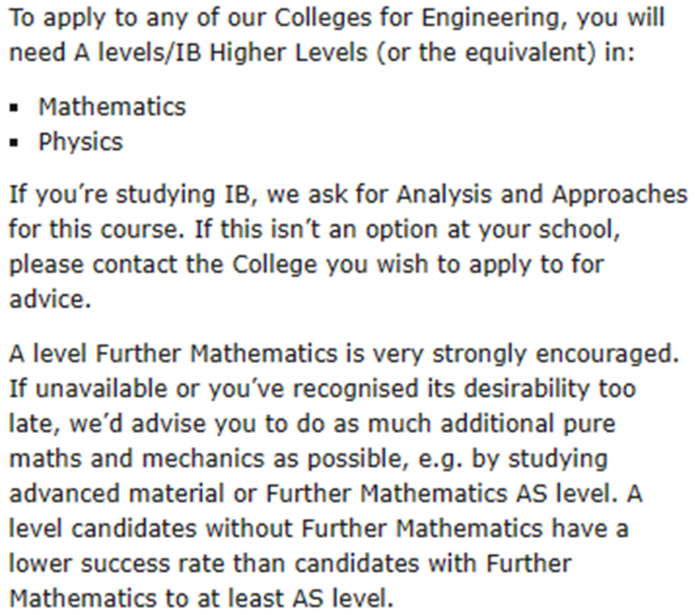Click the phrase 'Analysis and Approaches'
Viewport: 700px width, 615px height.
click(x=542, y=195)
